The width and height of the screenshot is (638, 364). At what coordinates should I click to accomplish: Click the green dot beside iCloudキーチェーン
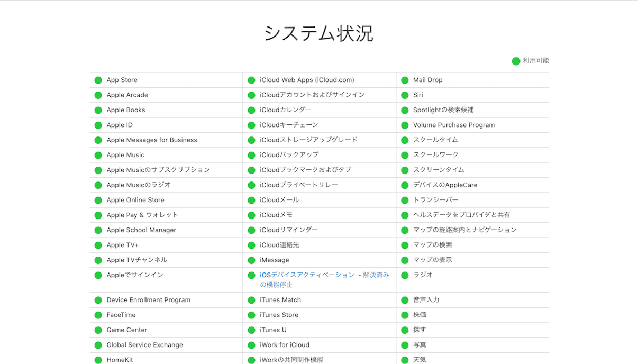(251, 125)
